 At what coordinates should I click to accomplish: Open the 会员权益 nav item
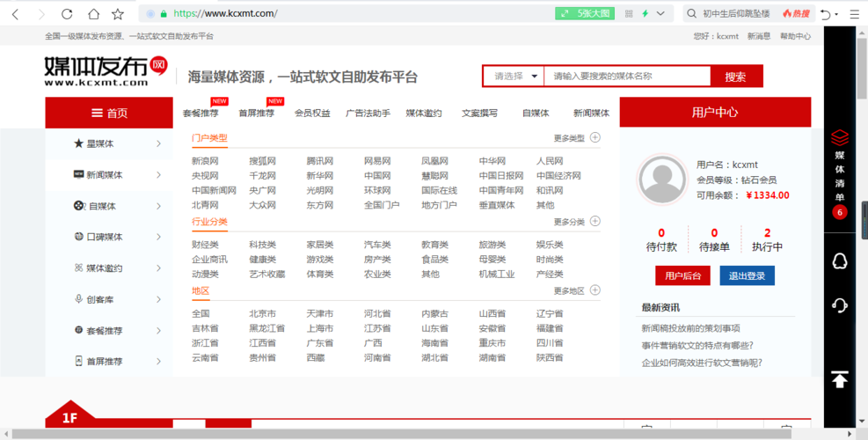312,113
